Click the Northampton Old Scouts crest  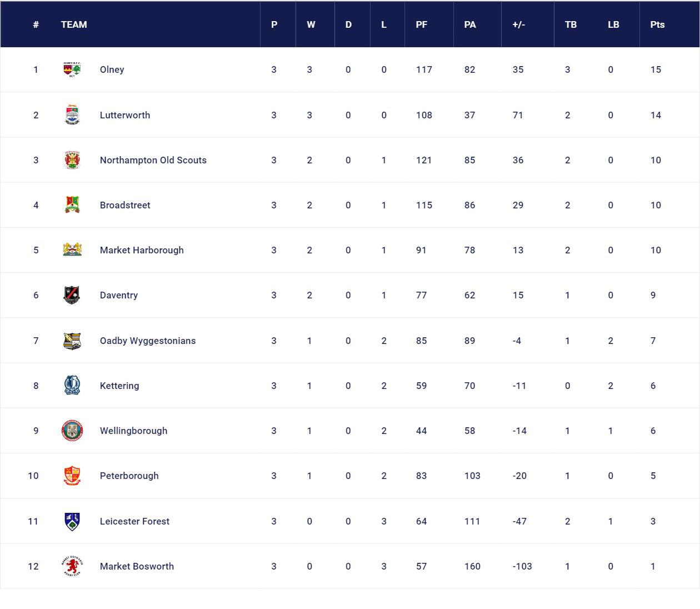pos(72,160)
